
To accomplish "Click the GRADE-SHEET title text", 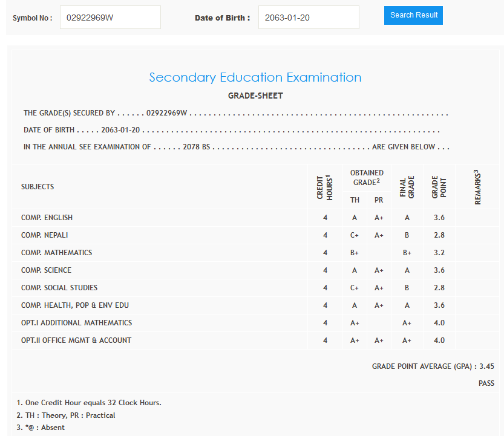I will (255, 96).
